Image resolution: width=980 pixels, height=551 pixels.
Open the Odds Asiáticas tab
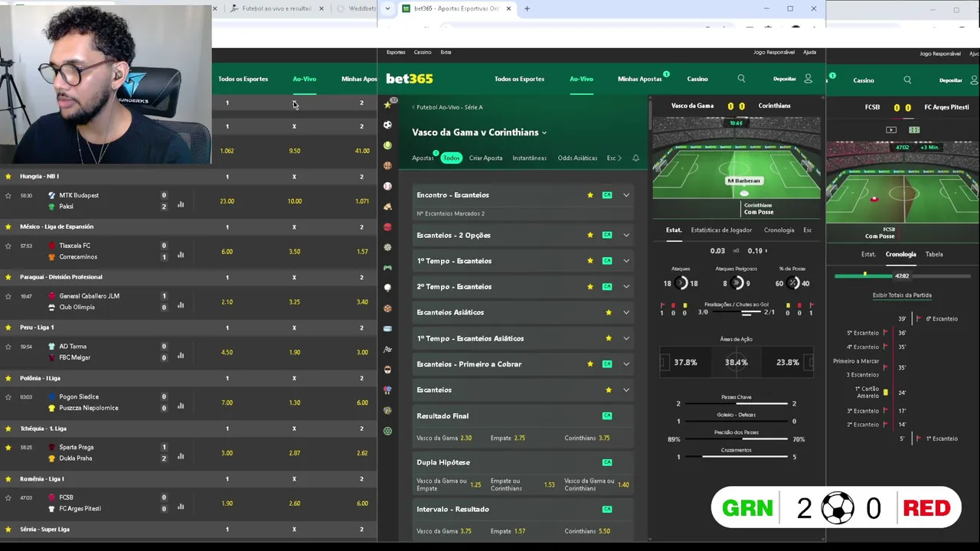(577, 158)
